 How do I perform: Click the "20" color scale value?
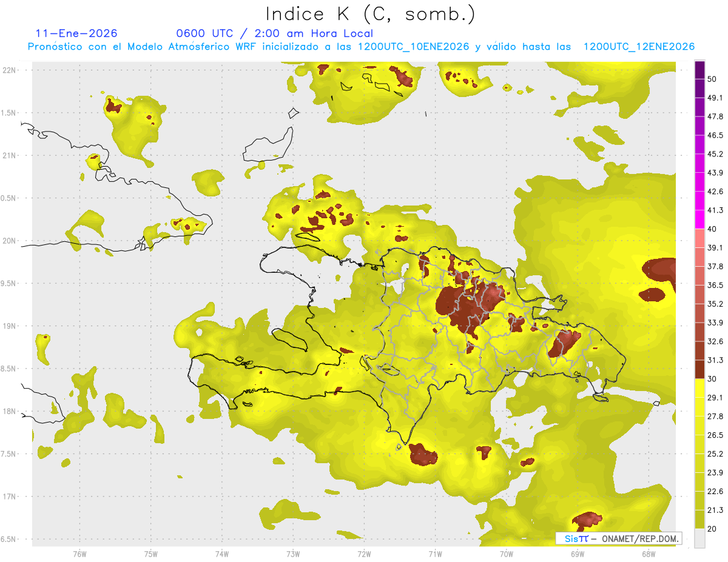tap(712, 529)
